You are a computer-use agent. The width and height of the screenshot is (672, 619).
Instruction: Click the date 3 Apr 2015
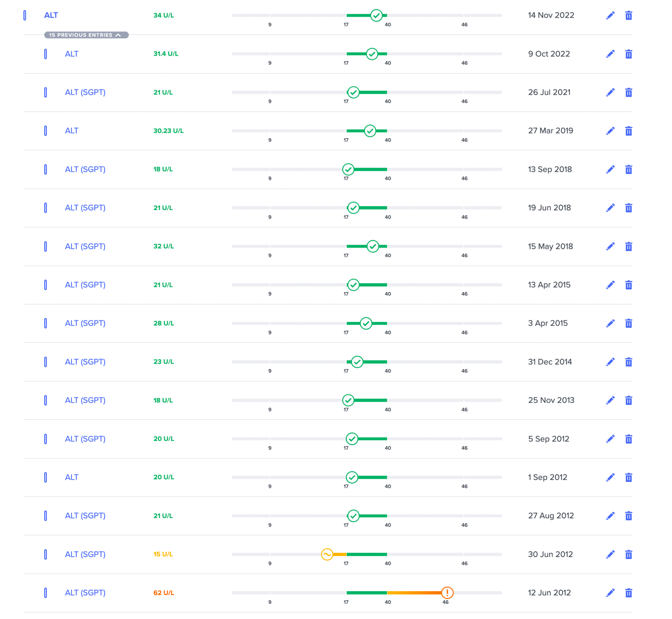(548, 323)
